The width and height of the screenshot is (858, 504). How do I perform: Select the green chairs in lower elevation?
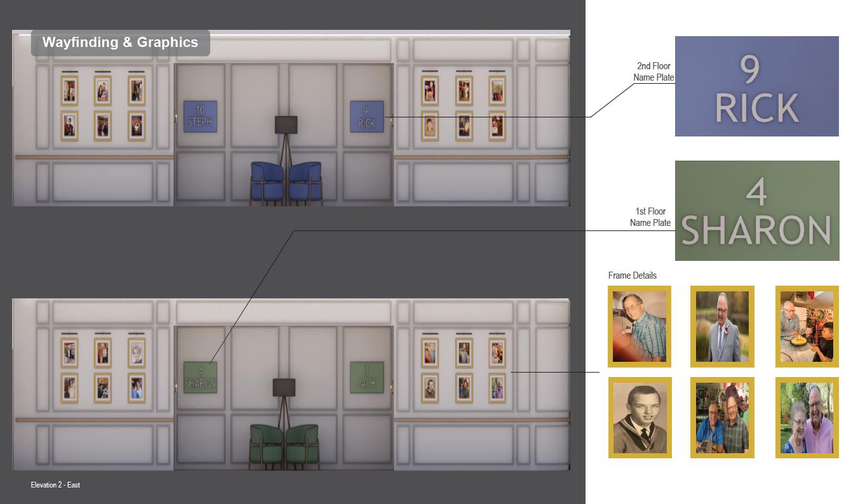click(x=284, y=446)
